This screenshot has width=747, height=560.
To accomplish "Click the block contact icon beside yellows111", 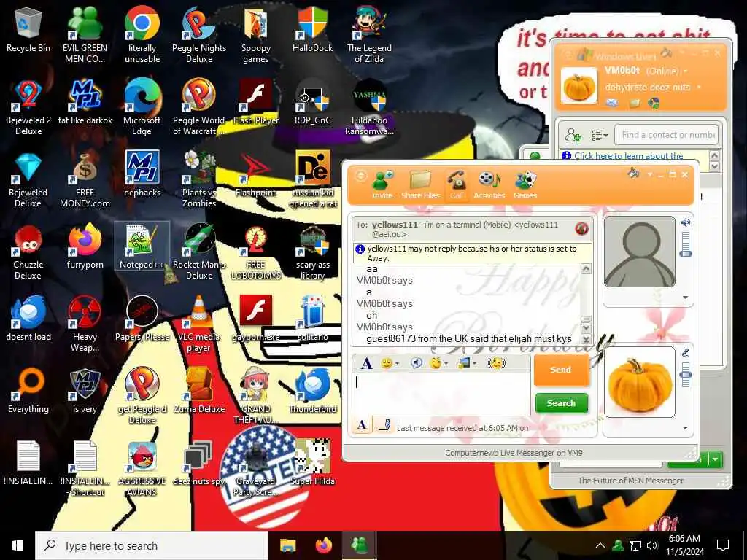I will (x=581, y=228).
